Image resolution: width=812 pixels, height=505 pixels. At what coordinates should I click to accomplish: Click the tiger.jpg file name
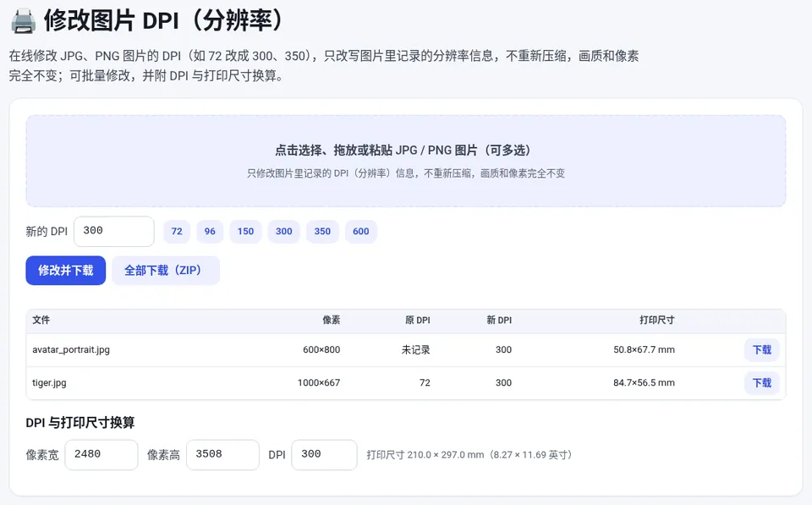(x=49, y=382)
